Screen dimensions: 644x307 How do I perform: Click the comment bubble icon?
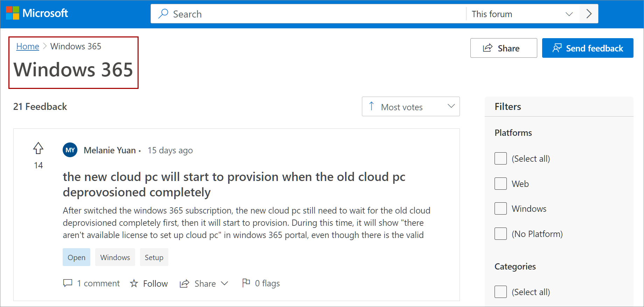point(68,283)
